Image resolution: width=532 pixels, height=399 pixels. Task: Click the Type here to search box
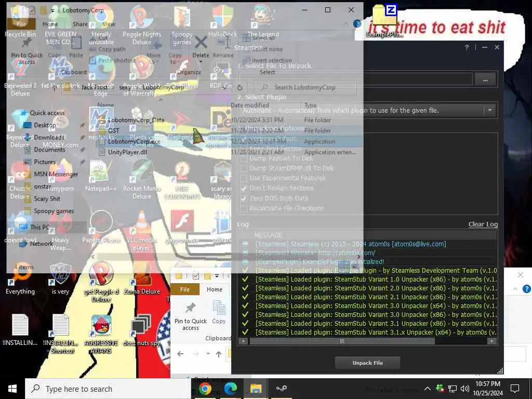click(107, 389)
